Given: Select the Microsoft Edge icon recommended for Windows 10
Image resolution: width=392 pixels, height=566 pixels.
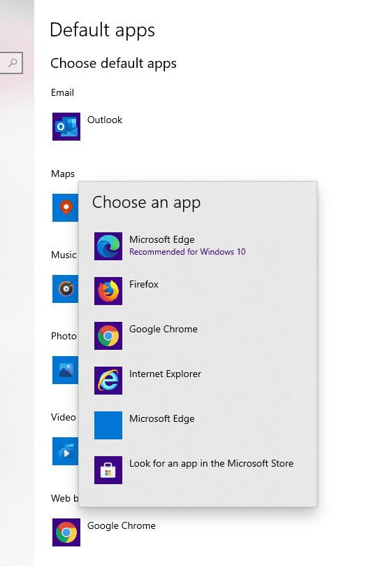Looking at the screenshot, I should click(x=108, y=246).
